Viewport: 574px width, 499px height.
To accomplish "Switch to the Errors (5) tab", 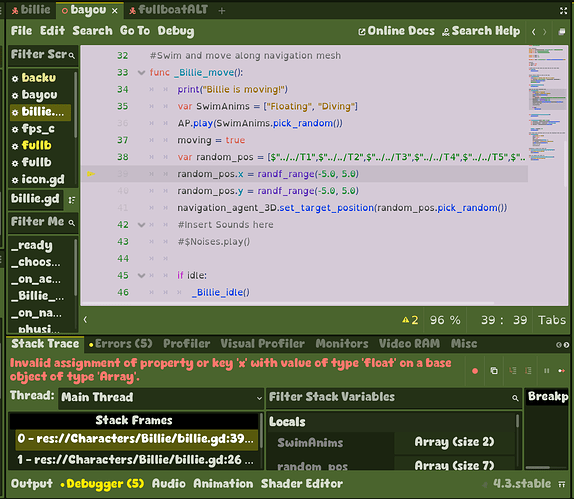I will point(120,344).
